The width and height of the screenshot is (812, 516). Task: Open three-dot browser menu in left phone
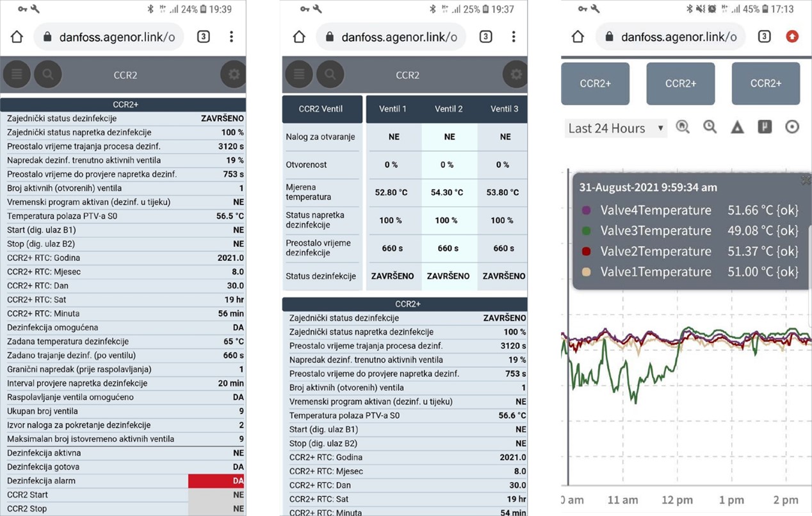(x=231, y=37)
